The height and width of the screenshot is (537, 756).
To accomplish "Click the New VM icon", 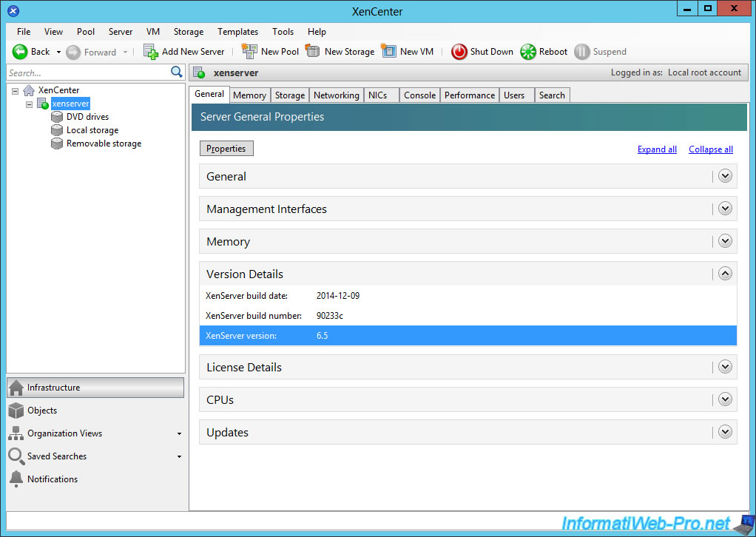I will (x=388, y=51).
